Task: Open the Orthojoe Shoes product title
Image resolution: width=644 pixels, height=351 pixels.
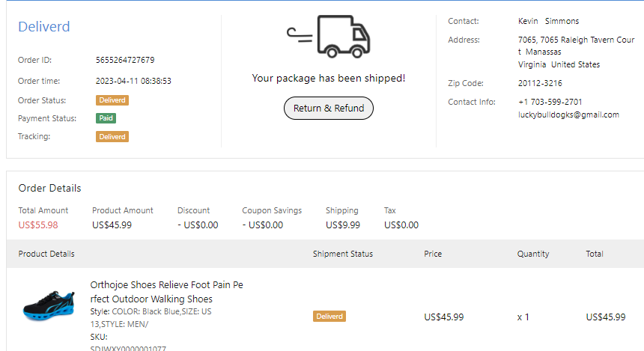Action: [166, 292]
